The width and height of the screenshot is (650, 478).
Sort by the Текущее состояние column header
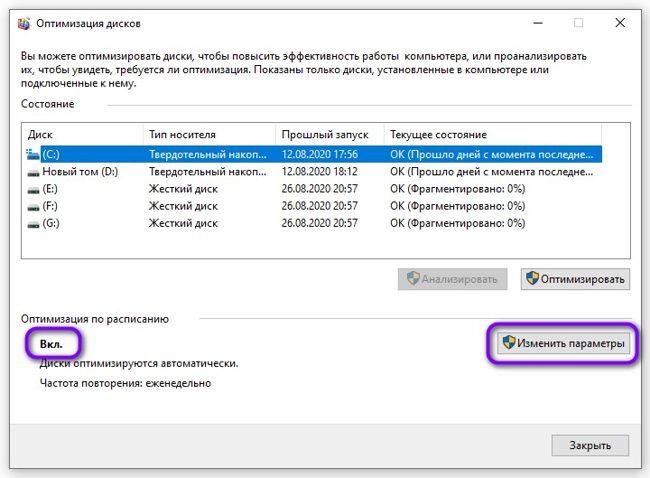coord(493,134)
